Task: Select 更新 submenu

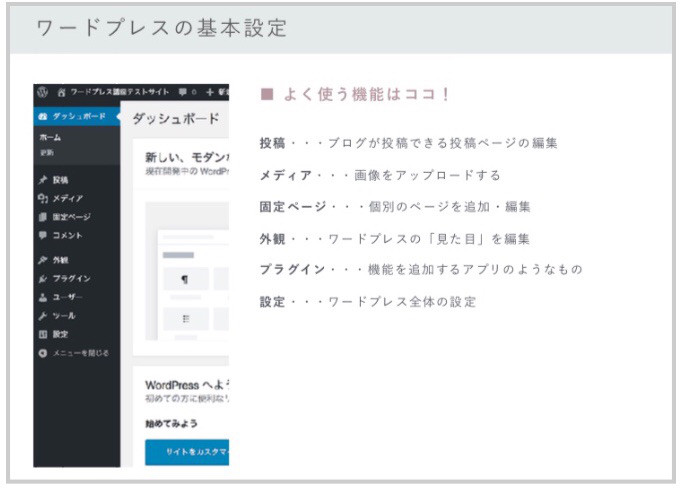Action: (x=47, y=152)
